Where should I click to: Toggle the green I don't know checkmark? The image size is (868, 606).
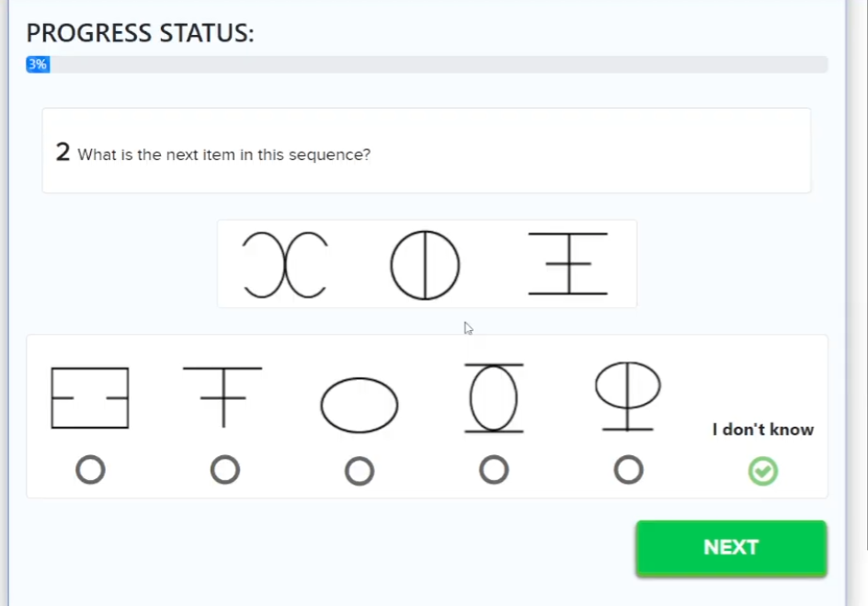762,472
